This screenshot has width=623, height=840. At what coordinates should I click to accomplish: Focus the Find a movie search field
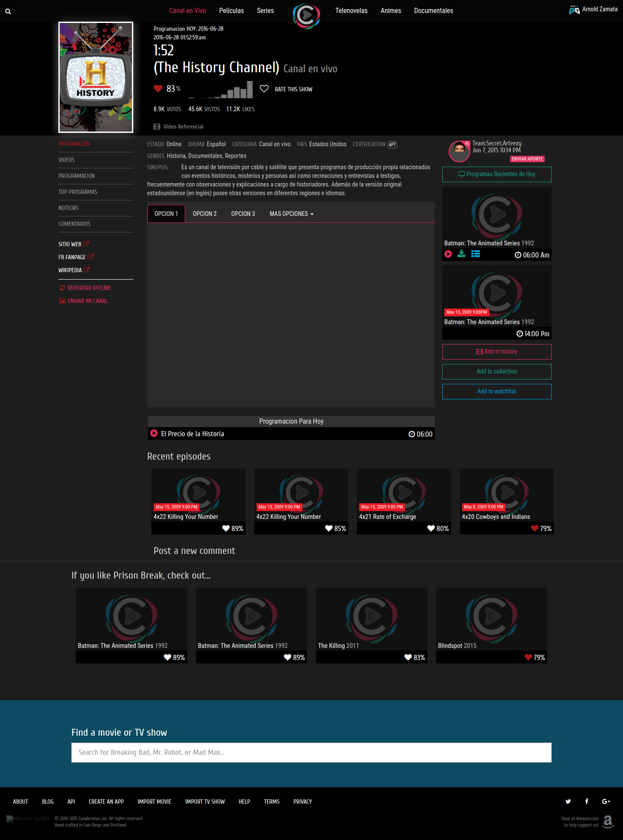click(x=311, y=753)
